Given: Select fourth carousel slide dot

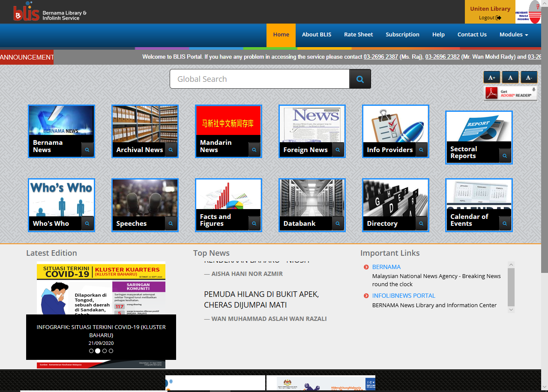Looking at the screenshot, I should tap(111, 351).
